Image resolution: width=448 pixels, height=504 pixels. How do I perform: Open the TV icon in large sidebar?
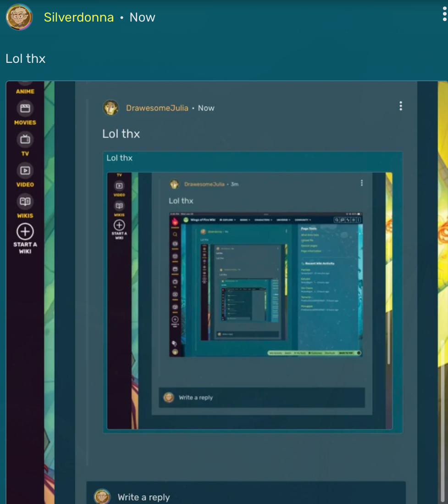[x=25, y=139]
